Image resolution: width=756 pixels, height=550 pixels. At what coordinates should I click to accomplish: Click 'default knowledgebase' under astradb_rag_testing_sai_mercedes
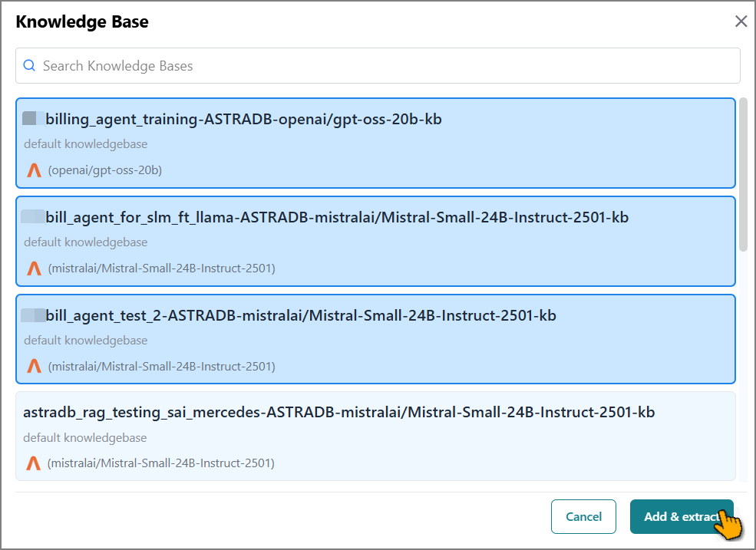tap(85, 438)
